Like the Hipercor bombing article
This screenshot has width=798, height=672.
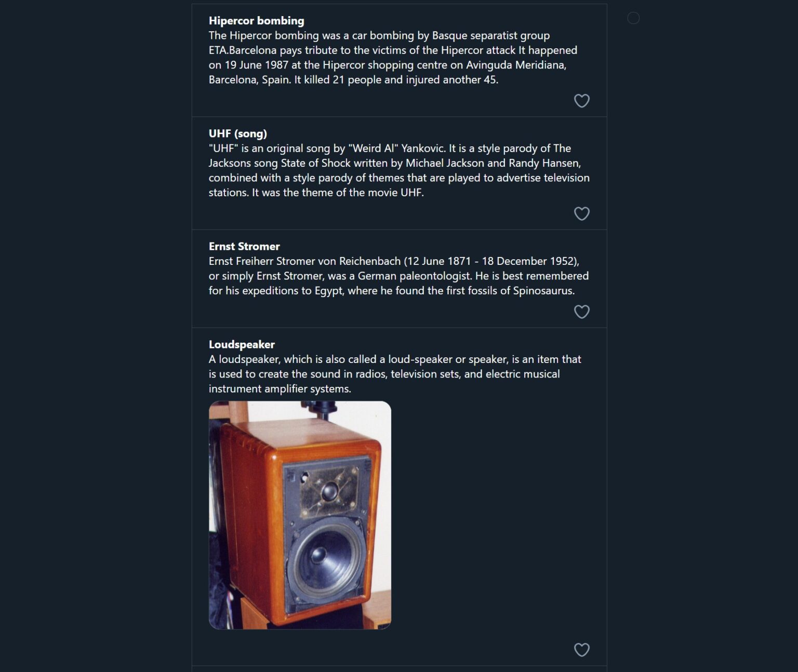581,101
